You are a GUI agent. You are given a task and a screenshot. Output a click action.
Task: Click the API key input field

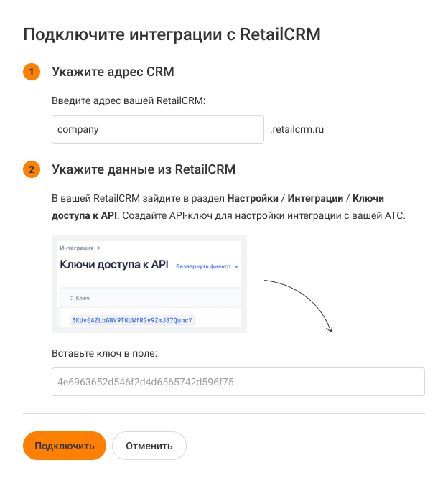(x=238, y=382)
